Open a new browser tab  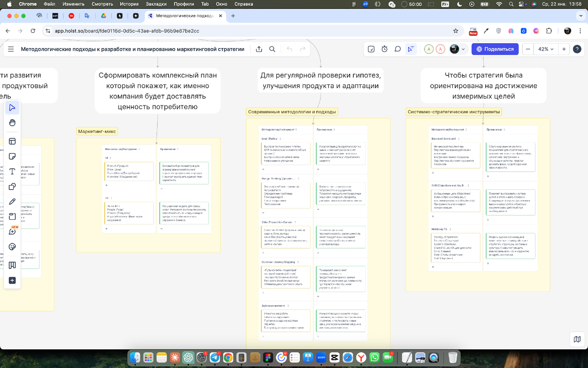pyautogui.click(x=233, y=16)
